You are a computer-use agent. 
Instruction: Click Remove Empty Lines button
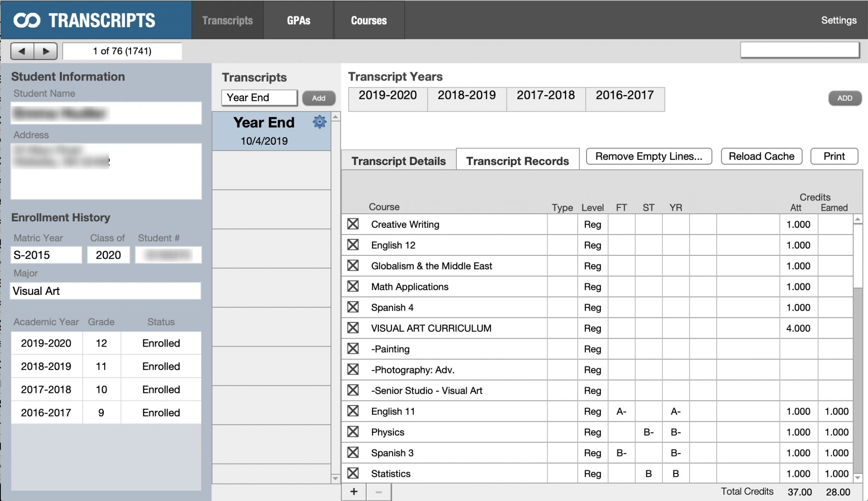point(649,156)
